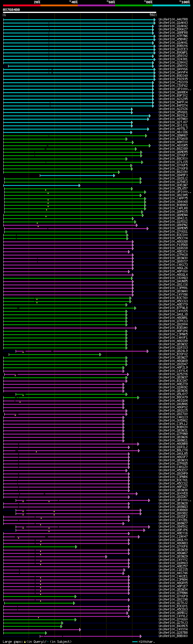
Task: Select label UniRef100_B4FDT4
Action: click(x=173, y=106)
